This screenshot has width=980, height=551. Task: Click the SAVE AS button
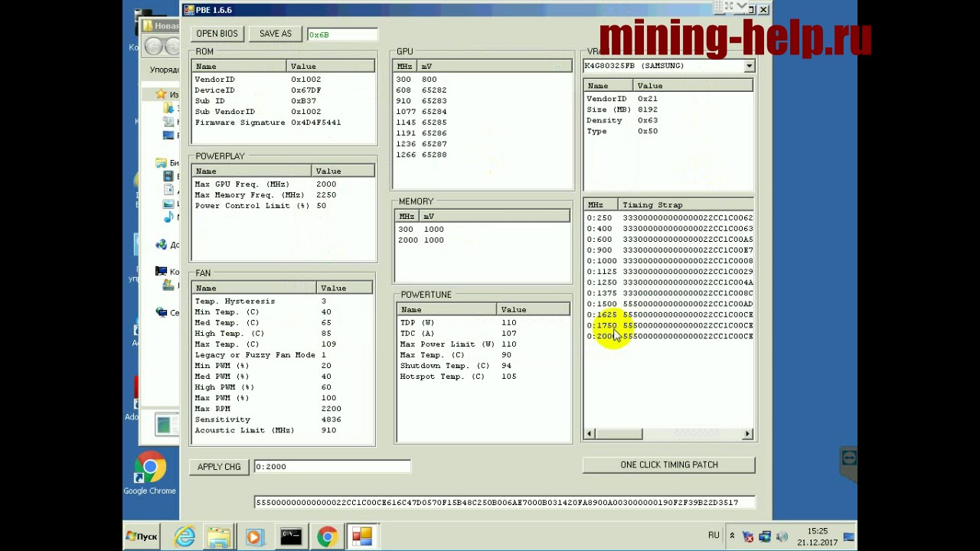pyautogui.click(x=276, y=34)
